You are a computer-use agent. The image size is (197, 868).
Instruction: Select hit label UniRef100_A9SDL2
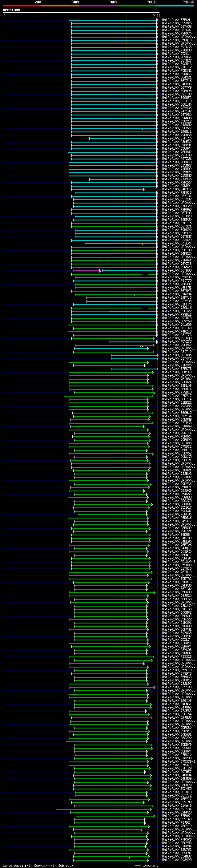coord(177,314)
